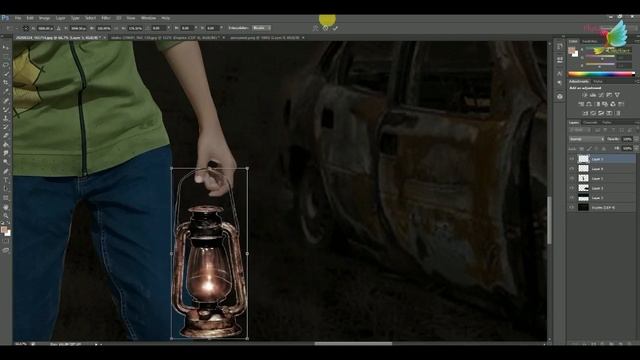Add a Brightness/Contrast adjustment

tap(584, 95)
